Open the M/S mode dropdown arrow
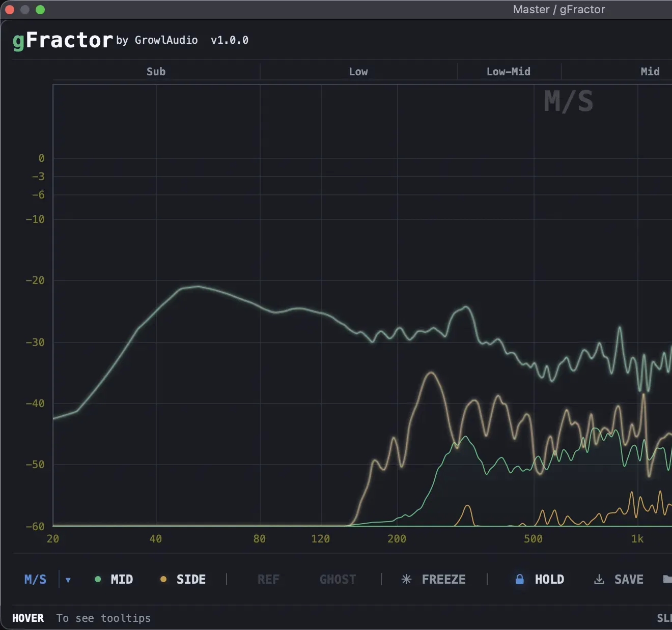The image size is (672, 630). (68, 580)
